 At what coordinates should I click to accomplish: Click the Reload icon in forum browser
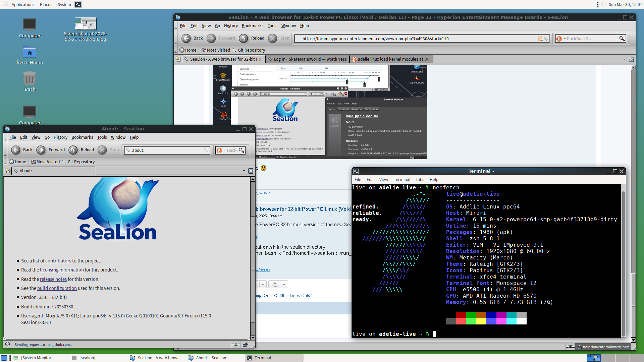click(x=244, y=38)
